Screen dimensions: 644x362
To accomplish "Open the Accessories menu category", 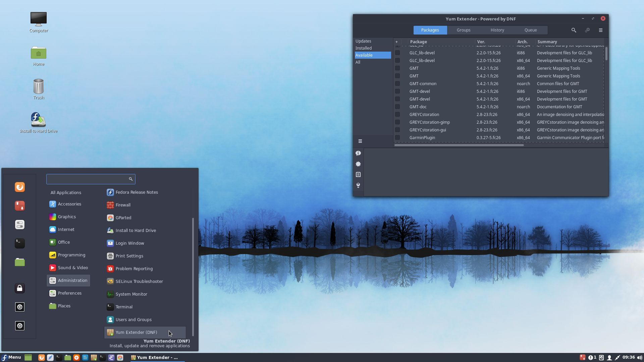I will pyautogui.click(x=68, y=204).
